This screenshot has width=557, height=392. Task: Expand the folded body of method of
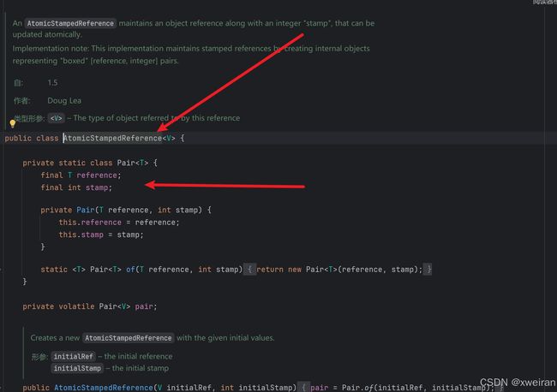(x=249, y=270)
